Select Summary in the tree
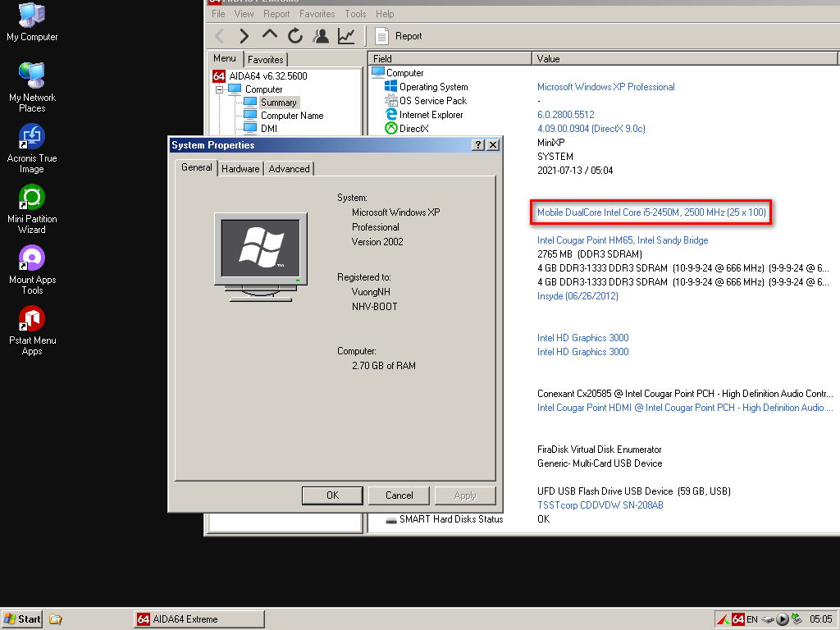Screen dimensions: 840x630 pyautogui.click(x=279, y=103)
